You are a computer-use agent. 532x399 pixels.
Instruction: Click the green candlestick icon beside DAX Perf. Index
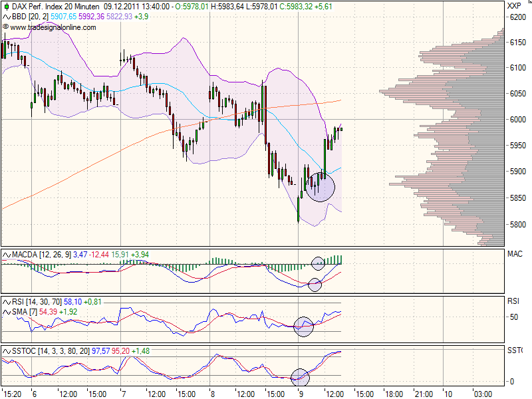[x=7, y=7]
